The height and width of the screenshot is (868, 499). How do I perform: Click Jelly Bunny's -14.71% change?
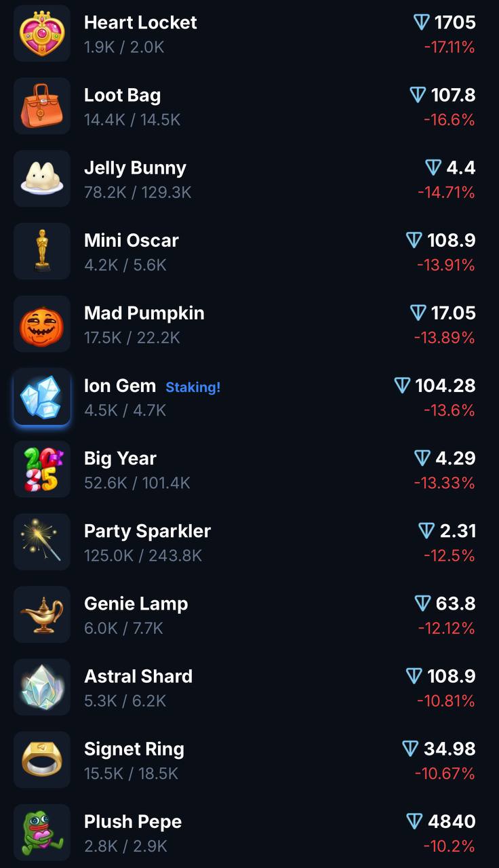click(446, 193)
